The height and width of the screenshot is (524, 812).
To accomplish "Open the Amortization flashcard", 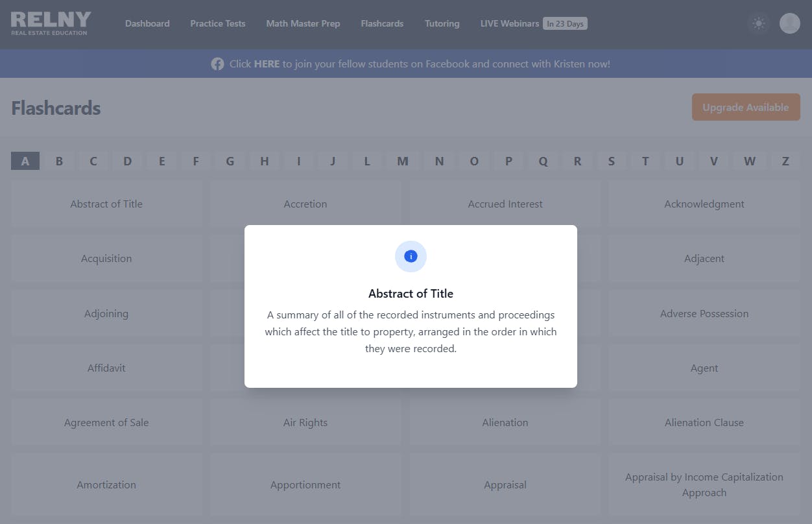I will pyautogui.click(x=106, y=484).
